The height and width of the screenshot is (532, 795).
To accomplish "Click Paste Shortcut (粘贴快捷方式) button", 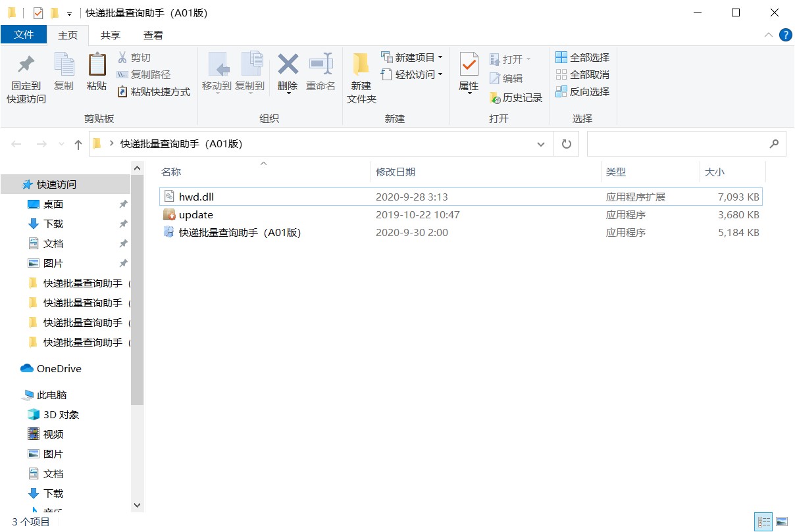I will 153,92.
